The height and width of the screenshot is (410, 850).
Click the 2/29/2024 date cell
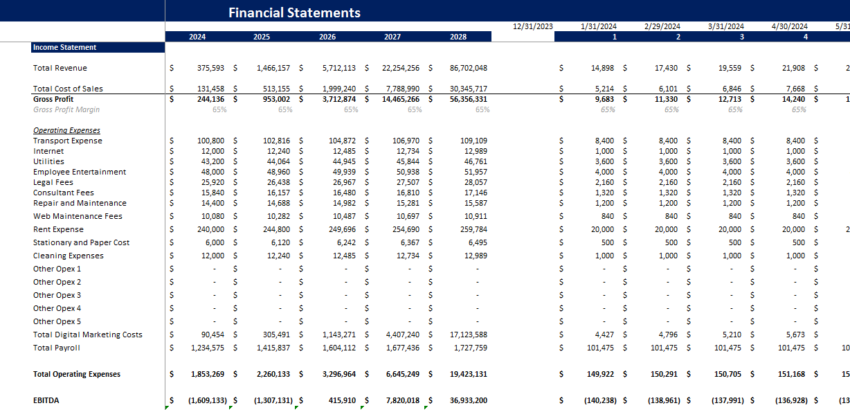click(x=662, y=26)
